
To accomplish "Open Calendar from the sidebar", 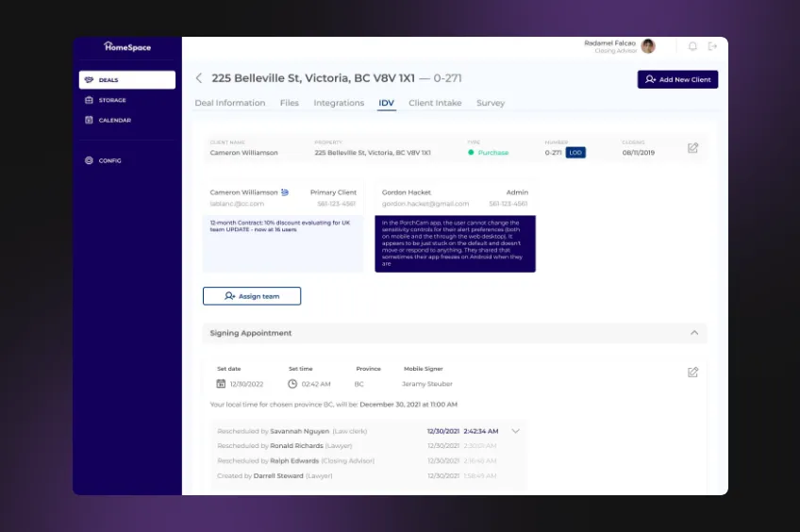I will tap(114, 120).
